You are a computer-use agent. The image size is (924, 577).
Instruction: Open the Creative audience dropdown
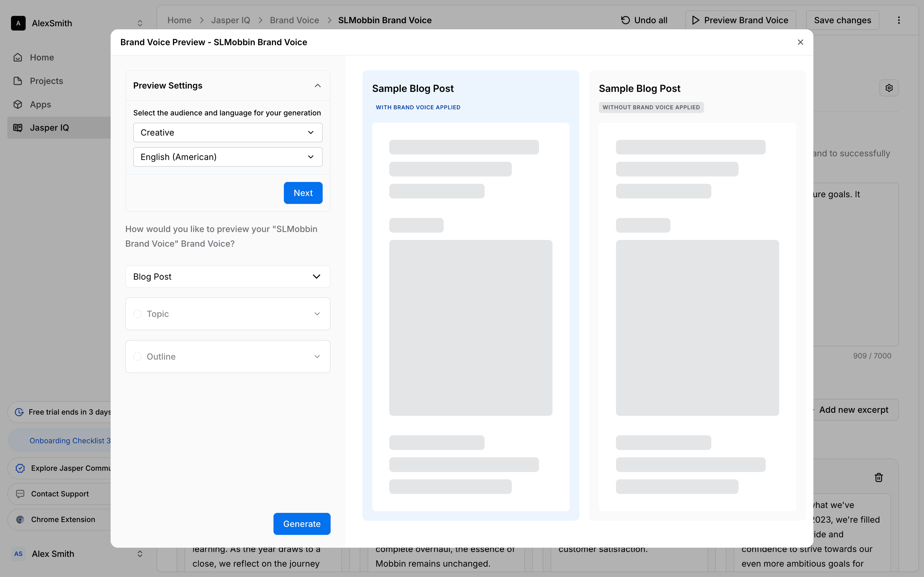point(228,132)
